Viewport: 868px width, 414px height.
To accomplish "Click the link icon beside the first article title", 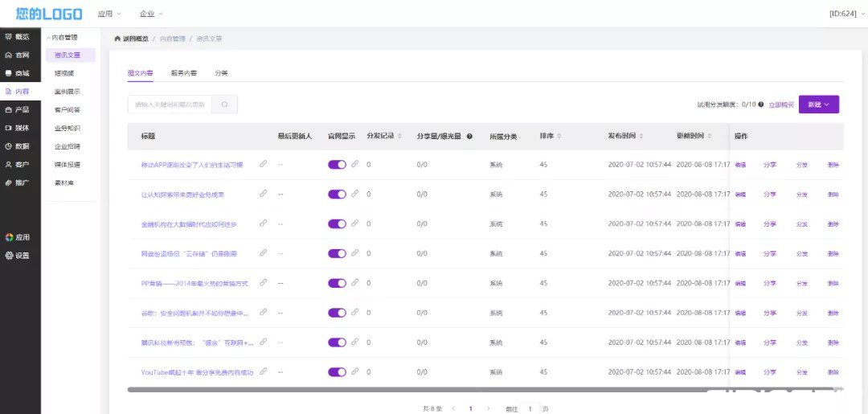I will (264, 164).
